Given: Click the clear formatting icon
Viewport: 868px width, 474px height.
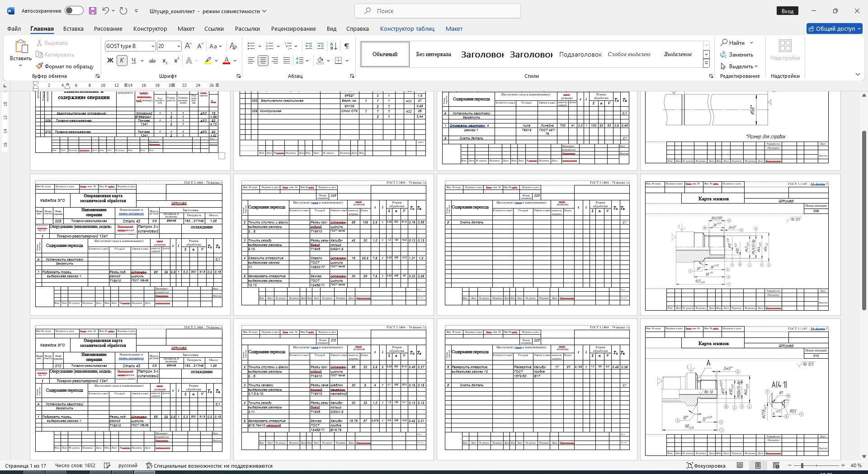Looking at the screenshot, I should [x=233, y=46].
